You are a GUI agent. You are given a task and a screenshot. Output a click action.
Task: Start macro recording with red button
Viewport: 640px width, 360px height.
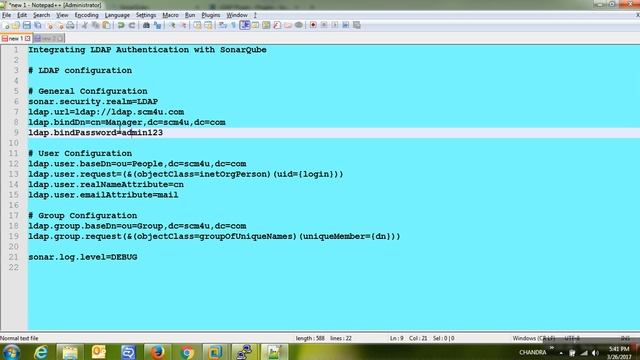point(313,25)
